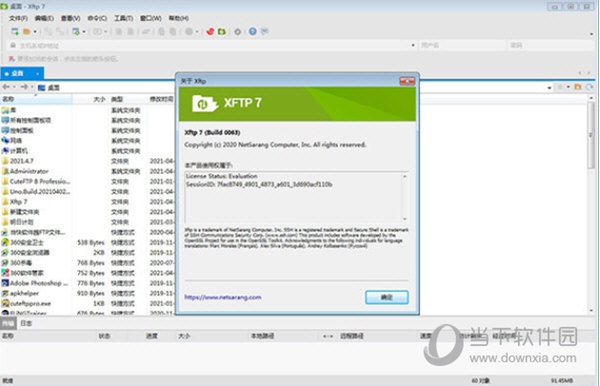Click the license box scroll-up arrow

[x=404, y=176]
